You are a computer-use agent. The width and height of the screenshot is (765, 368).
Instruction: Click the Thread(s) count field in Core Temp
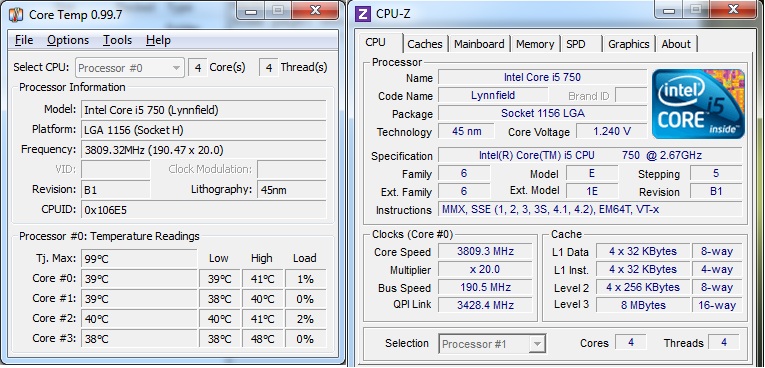pyautogui.click(x=269, y=68)
